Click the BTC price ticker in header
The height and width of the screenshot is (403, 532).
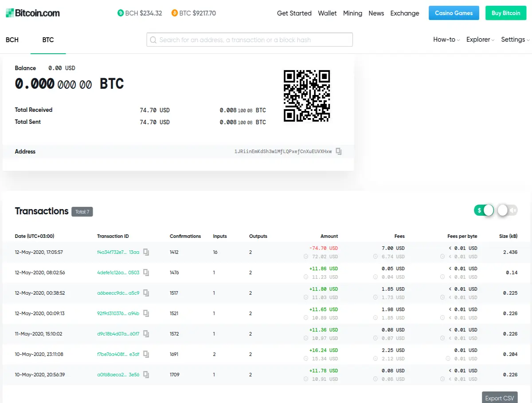point(194,13)
